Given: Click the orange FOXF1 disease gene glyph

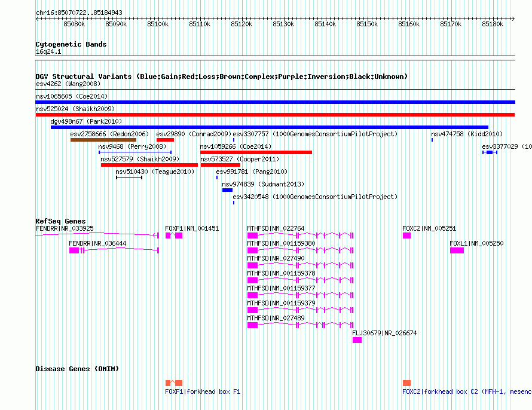Looking at the screenshot, I should pyautogui.click(x=174, y=383).
